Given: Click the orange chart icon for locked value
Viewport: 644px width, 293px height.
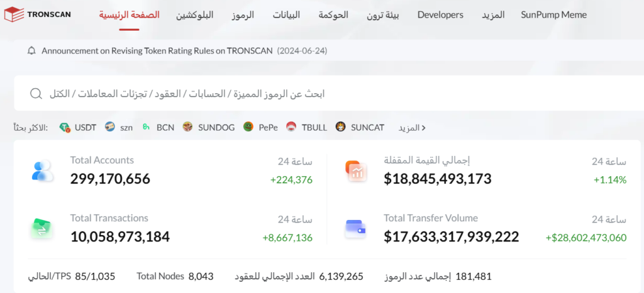Looking at the screenshot, I should [356, 171].
